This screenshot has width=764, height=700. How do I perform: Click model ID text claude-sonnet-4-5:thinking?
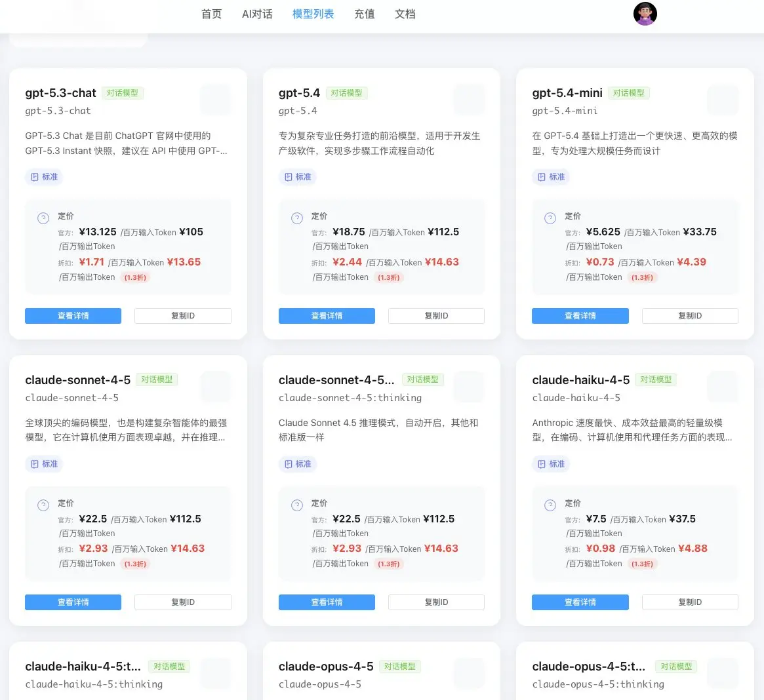(350, 398)
